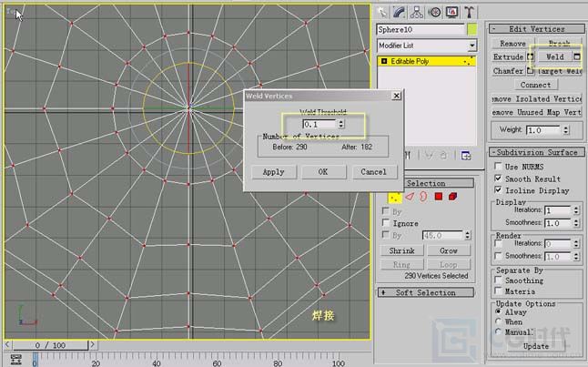Viewport: 588px width, 367px height.
Task: Enable Ignore backfacing checkbox in Selection
Action: point(386,222)
